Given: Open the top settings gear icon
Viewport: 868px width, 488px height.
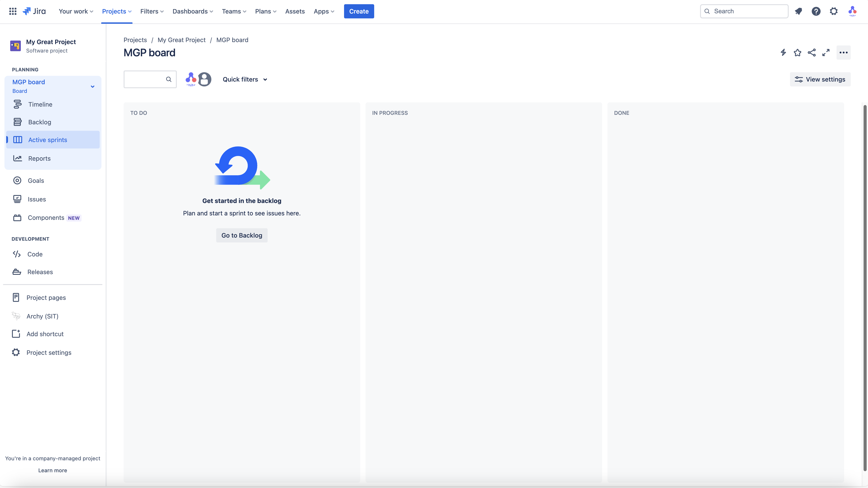Looking at the screenshot, I should pos(833,11).
